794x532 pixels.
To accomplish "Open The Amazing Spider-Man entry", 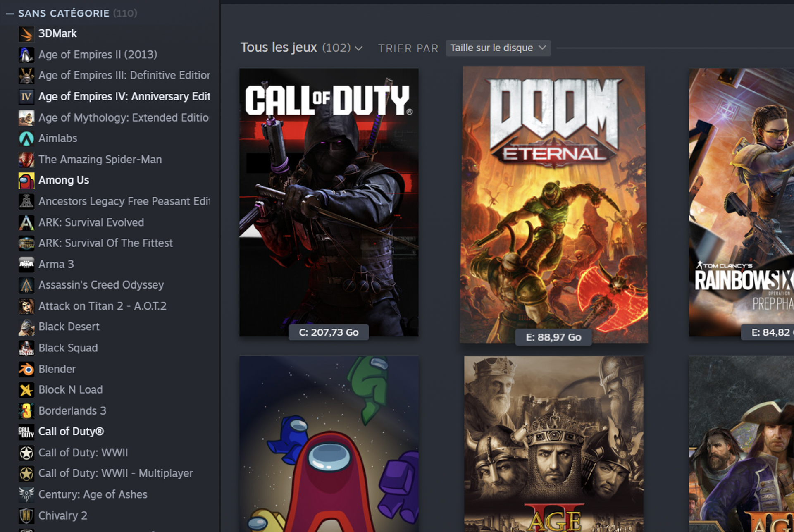I will pos(100,159).
